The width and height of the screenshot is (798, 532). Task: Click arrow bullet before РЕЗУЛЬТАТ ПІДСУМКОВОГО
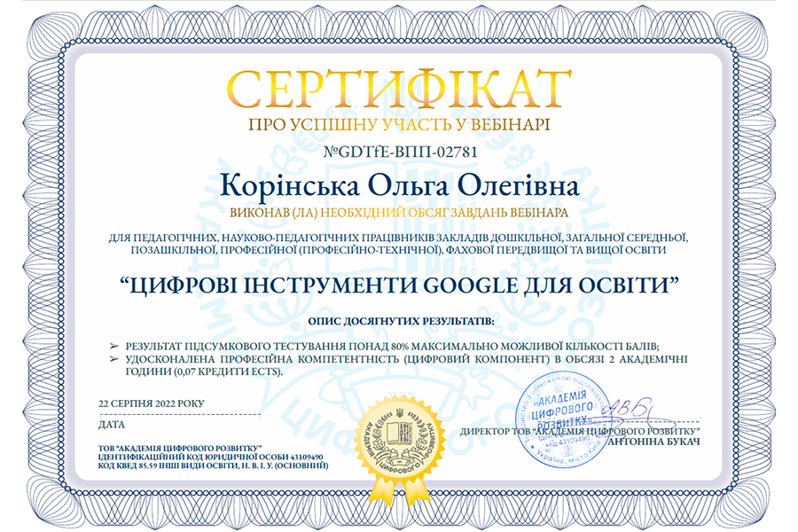[113, 346]
